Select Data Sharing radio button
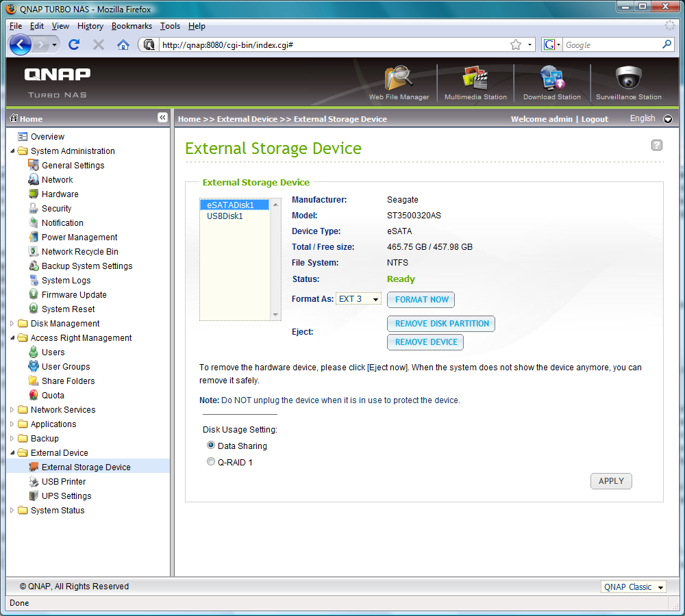Viewport: 685px width, 616px height. [211, 446]
